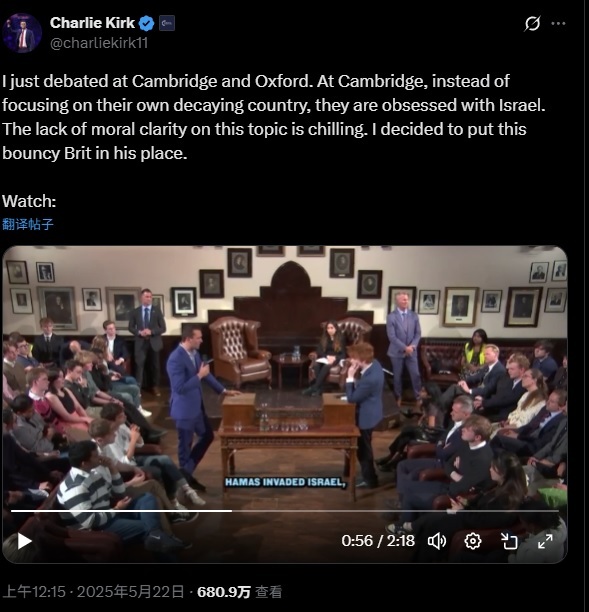The image size is (589, 612).
Task: Click the blue verified checkmark badge
Action: tap(147, 23)
